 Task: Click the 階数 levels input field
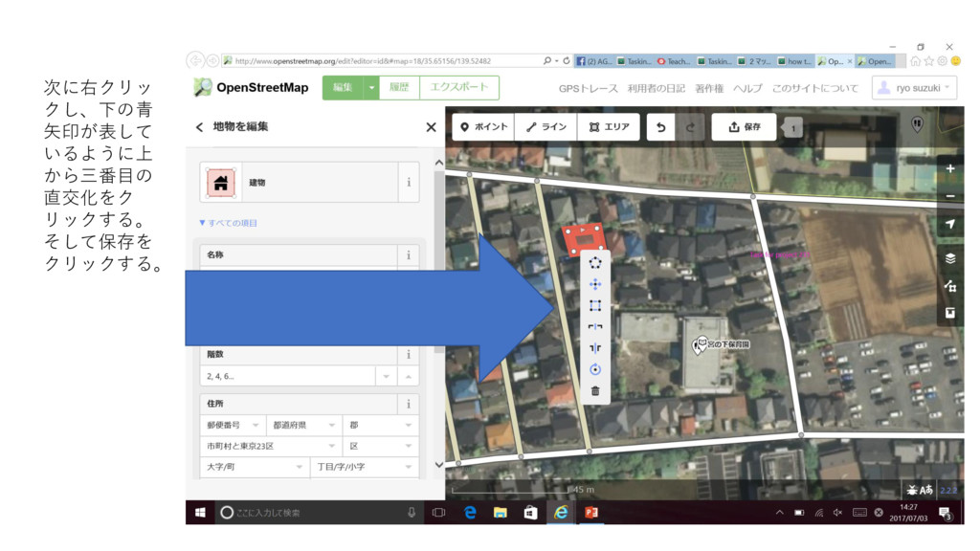[x=287, y=377]
